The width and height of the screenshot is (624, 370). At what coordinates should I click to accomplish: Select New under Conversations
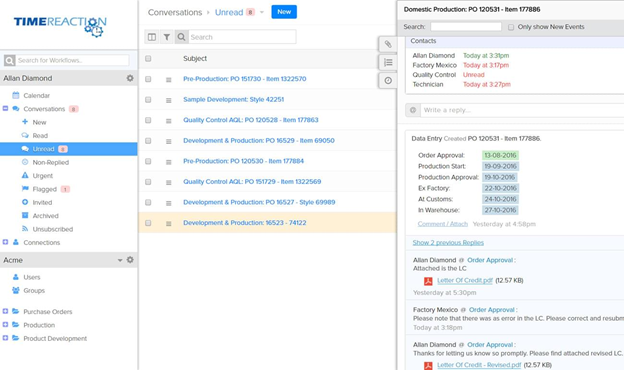[x=39, y=122]
